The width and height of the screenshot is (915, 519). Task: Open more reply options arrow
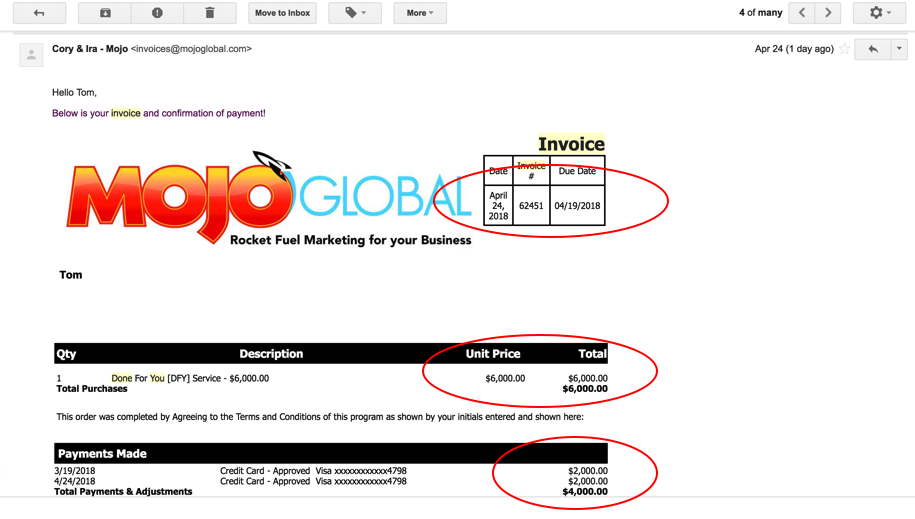899,49
